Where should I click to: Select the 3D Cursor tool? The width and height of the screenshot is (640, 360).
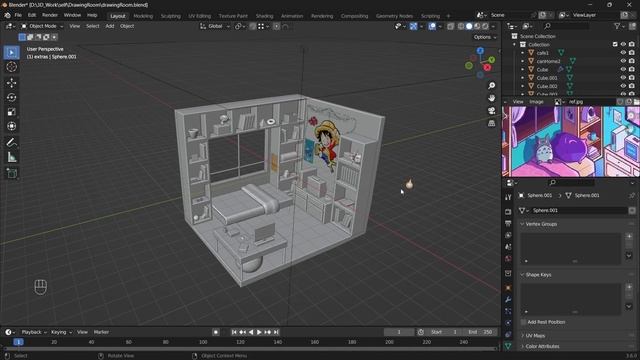(11, 67)
